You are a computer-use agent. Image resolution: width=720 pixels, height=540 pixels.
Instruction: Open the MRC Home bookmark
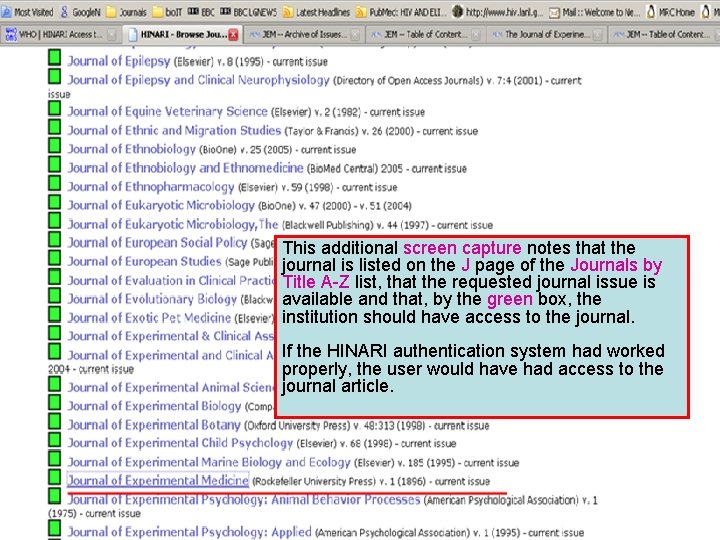tap(670, 12)
